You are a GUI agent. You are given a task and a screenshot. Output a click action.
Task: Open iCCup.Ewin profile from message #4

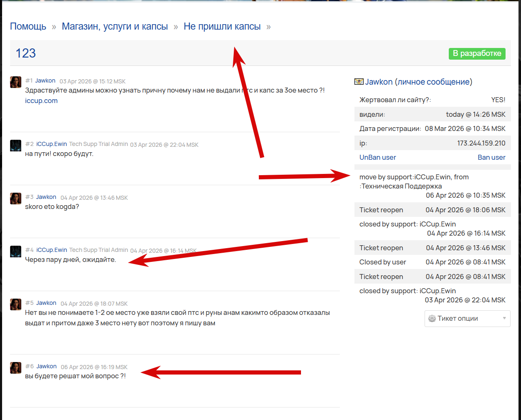coord(51,250)
